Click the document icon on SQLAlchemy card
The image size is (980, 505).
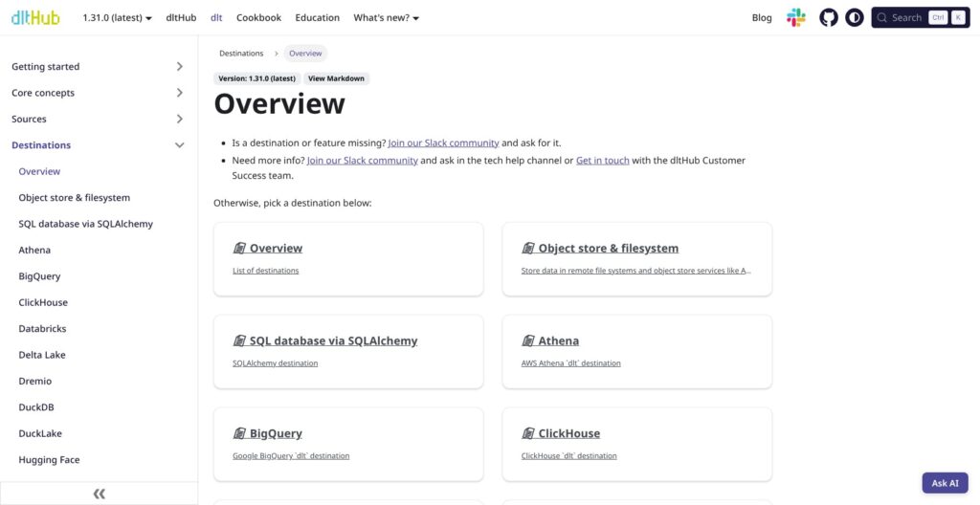click(x=239, y=340)
